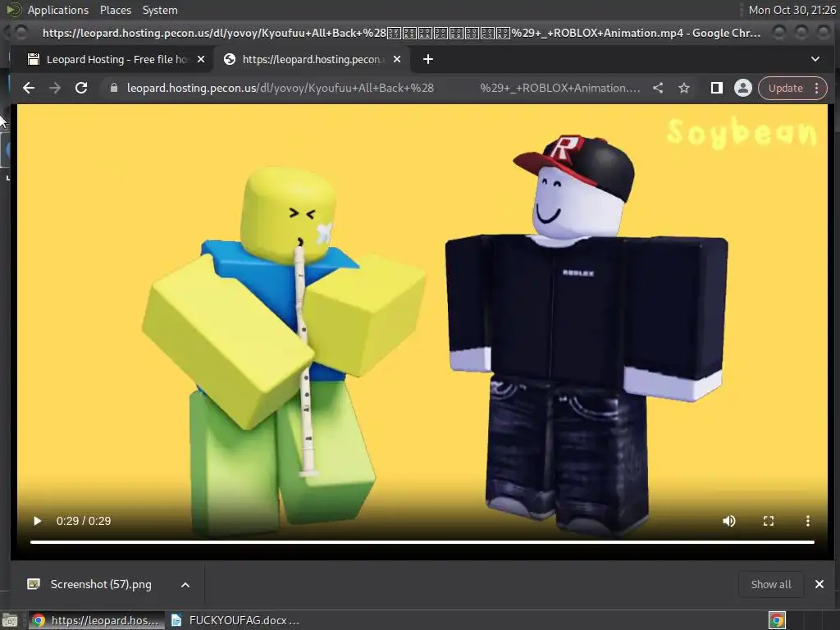
Task: Open the Applications menu
Action: point(58,10)
